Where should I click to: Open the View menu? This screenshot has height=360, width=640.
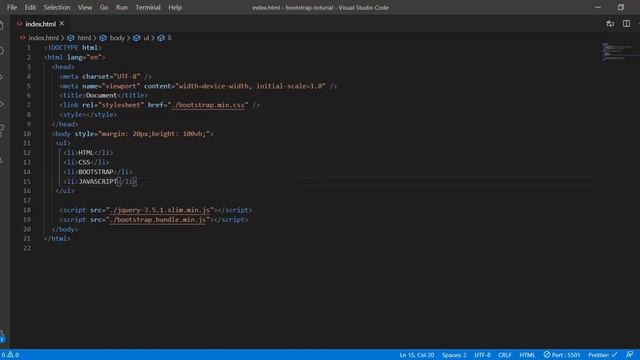click(x=85, y=7)
